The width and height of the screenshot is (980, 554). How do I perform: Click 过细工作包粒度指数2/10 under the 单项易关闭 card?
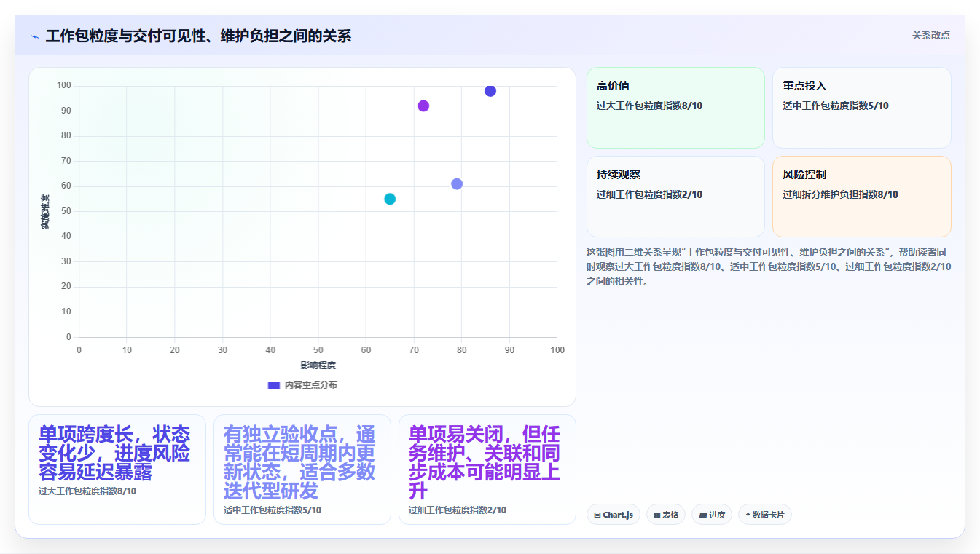coord(458,510)
